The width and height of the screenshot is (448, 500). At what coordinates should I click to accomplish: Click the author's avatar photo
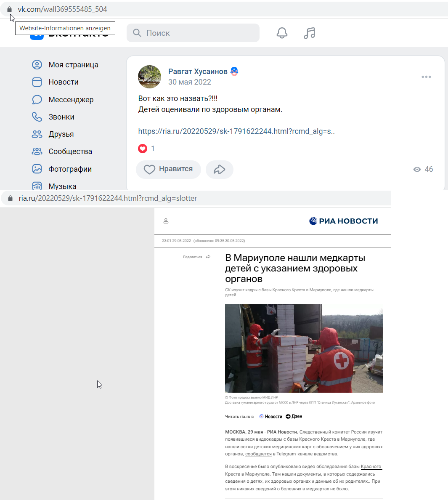[149, 77]
